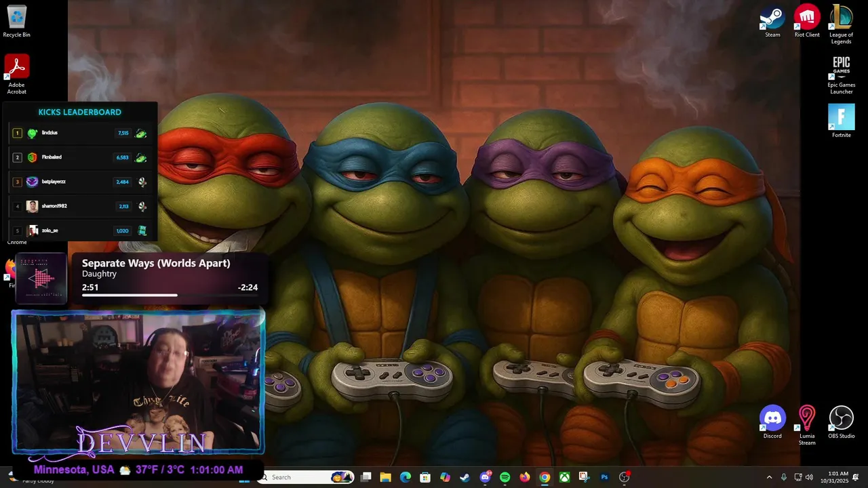Select leaderboard user sharron1982

click(x=54, y=206)
